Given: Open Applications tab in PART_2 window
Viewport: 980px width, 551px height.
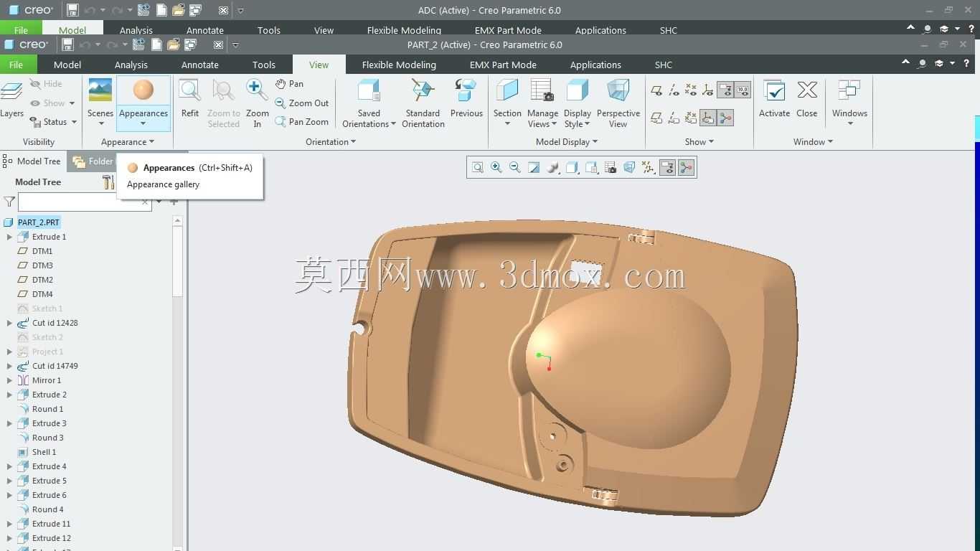Looking at the screenshot, I should [x=595, y=65].
